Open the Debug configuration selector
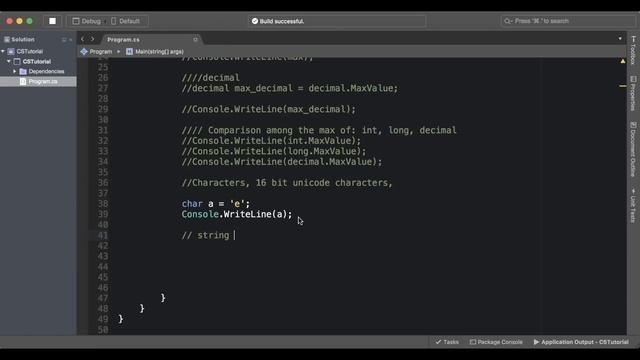This screenshot has width=640, height=360. coord(87,21)
